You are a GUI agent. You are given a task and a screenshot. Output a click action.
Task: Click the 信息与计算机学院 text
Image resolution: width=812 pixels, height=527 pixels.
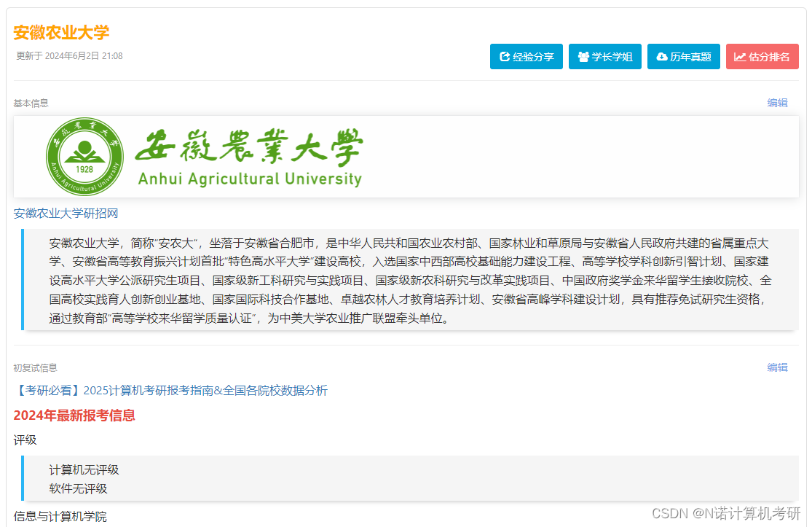pyautogui.click(x=60, y=516)
